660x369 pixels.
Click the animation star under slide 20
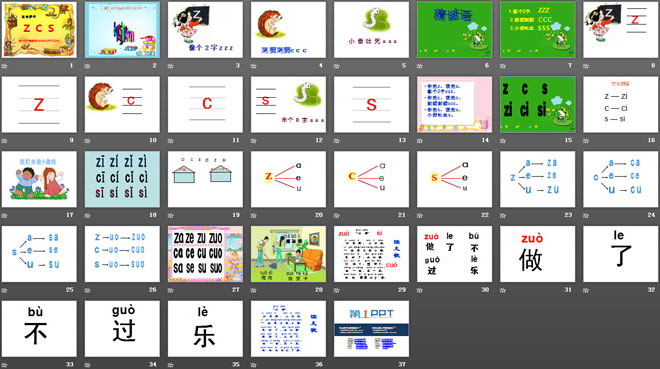click(254, 215)
